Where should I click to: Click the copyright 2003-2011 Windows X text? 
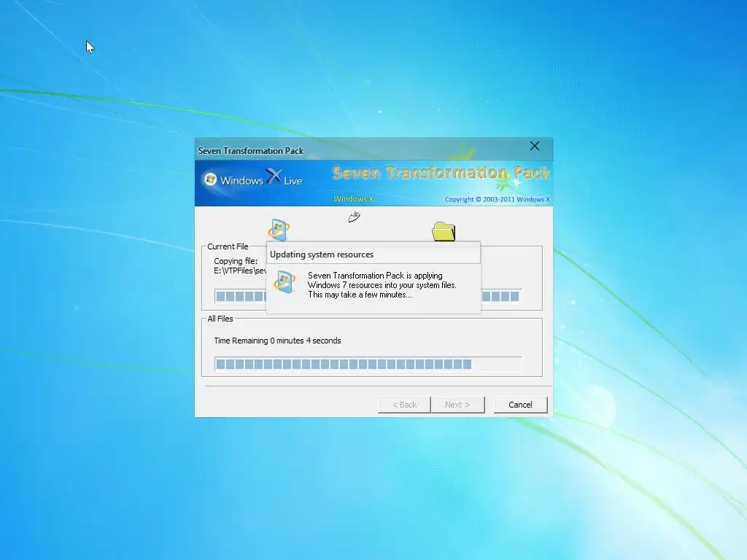497,199
